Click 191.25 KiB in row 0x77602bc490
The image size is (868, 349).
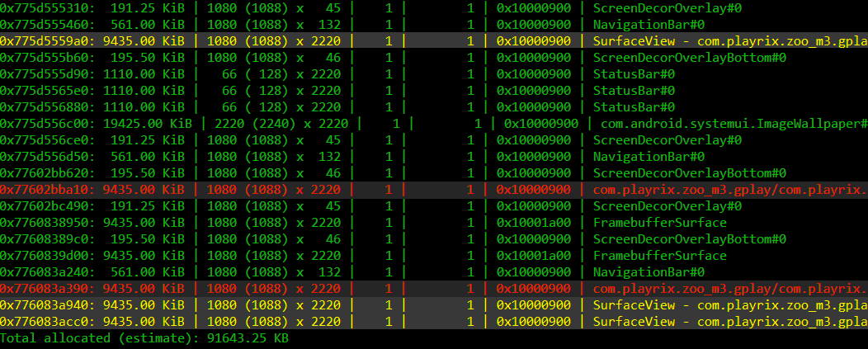148,206
